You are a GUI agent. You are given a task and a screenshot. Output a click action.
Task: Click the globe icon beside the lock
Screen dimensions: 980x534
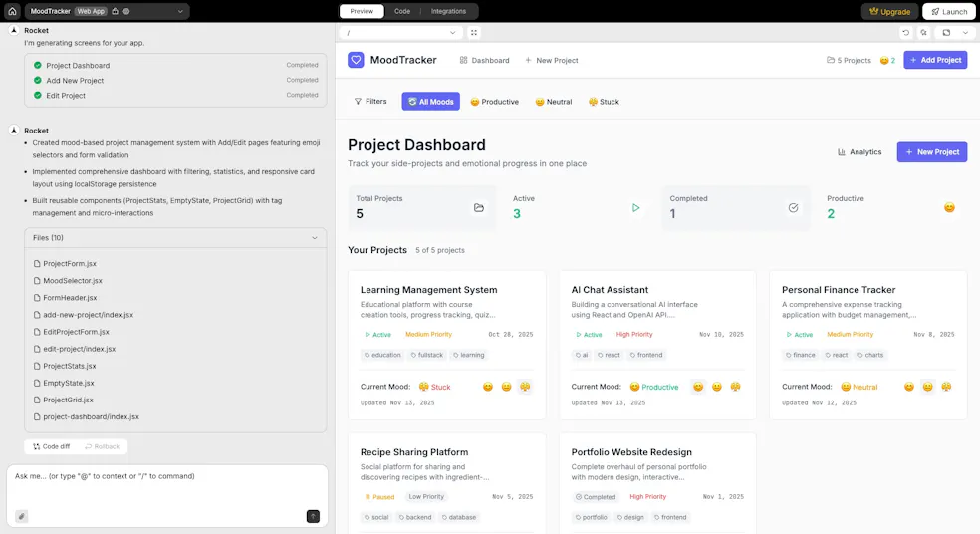coord(126,11)
